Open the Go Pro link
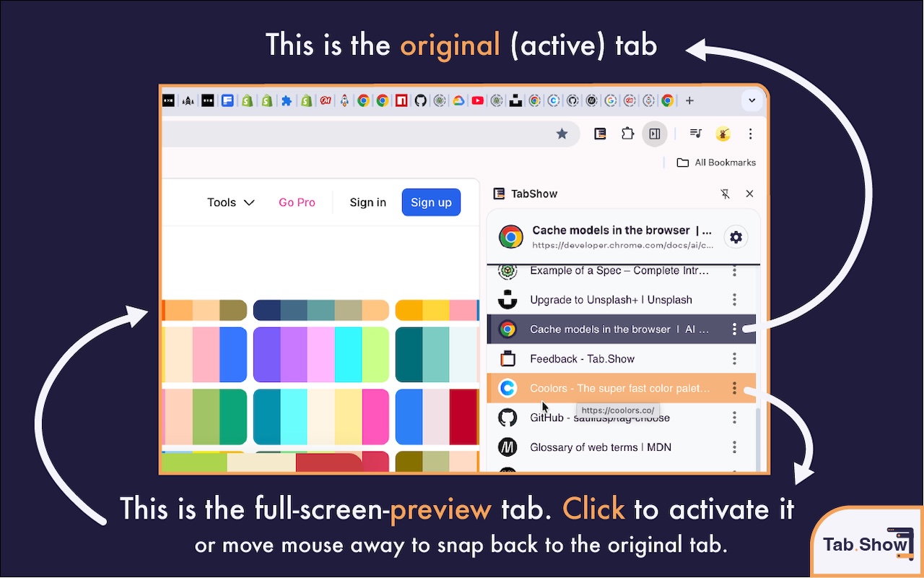 coord(297,202)
